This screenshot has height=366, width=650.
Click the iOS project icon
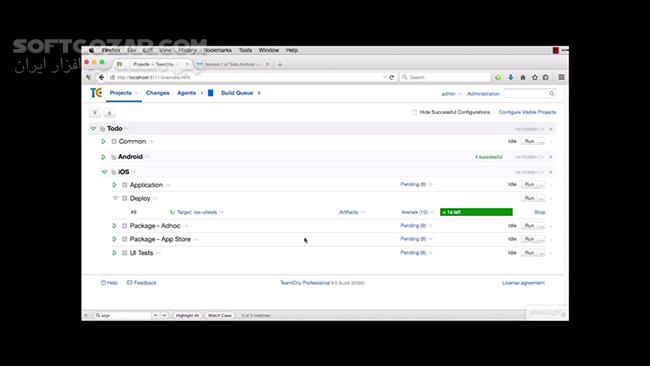tap(113, 172)
